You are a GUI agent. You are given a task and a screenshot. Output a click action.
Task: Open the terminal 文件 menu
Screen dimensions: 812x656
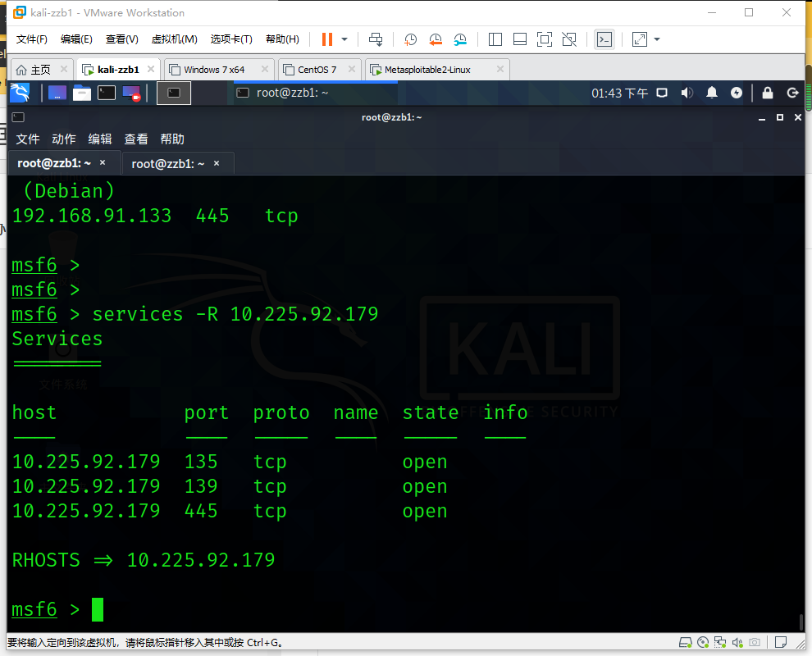pos(27,139)
